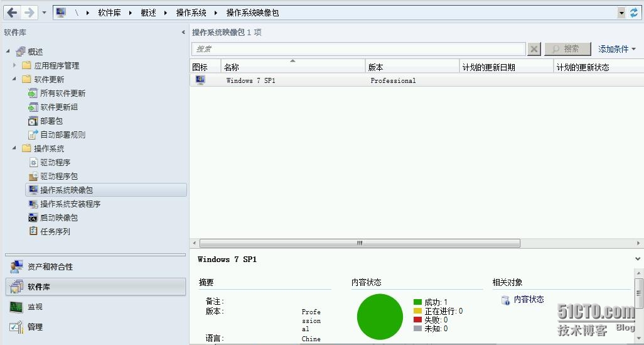644x345 pixels.
Task: Open the 任务序列 node icon
Action: 33,231
